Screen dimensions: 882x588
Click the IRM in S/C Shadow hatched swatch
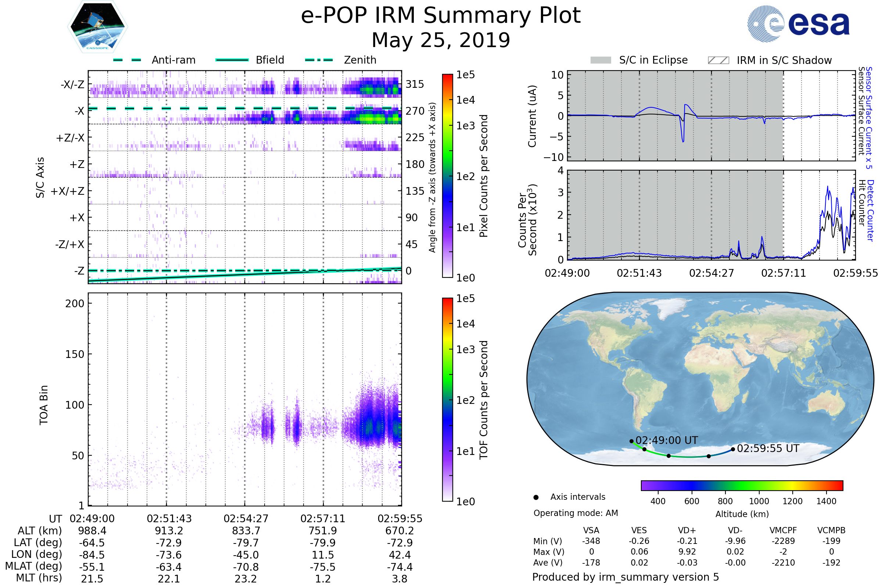[718, 60]
